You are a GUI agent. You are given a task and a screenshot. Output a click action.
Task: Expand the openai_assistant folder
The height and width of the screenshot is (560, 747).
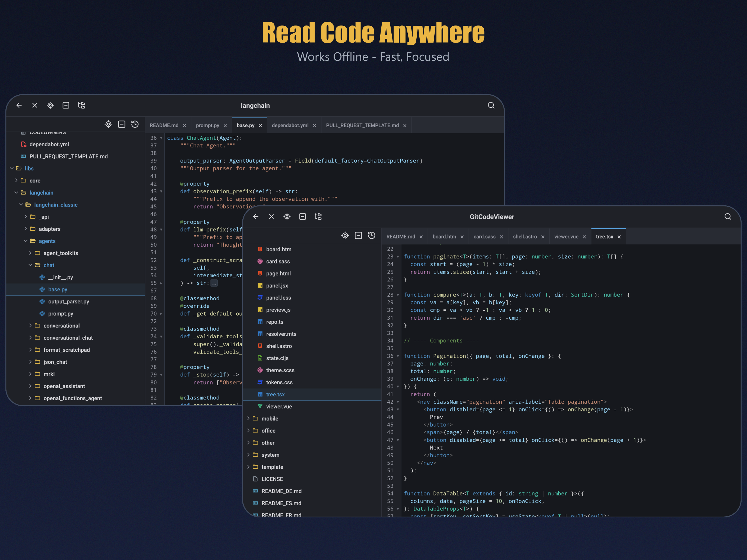pos(30,386)
